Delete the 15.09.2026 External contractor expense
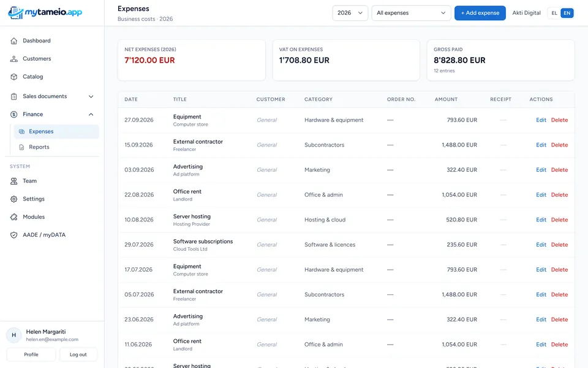 pyautogui.click(x=559, y=145)
